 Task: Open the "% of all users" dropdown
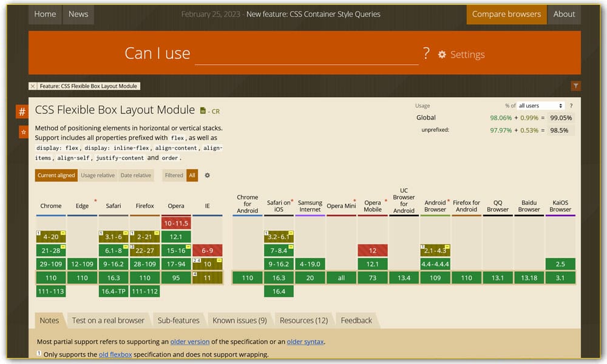pyautogui.click(x=538, y=106)
